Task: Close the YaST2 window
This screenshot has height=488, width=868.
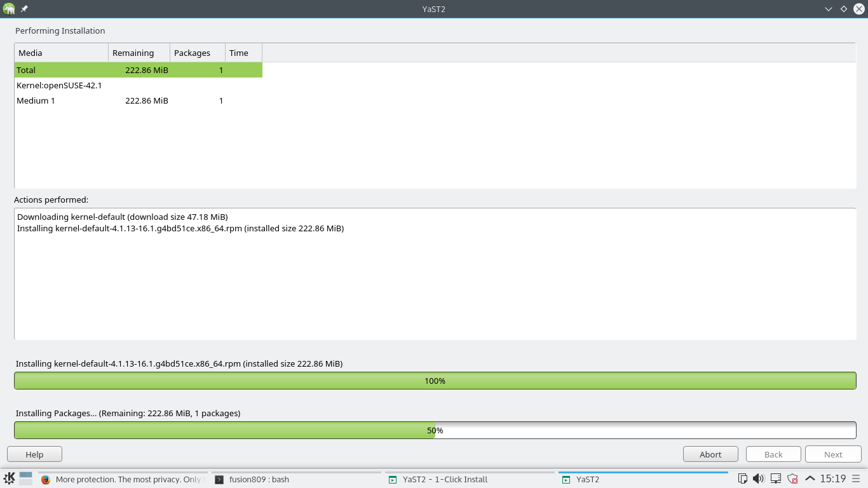Action: [x=858, y=9]
